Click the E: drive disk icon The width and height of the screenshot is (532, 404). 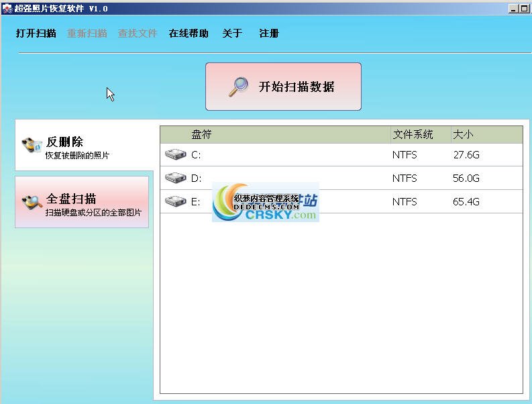click(176, 201)
